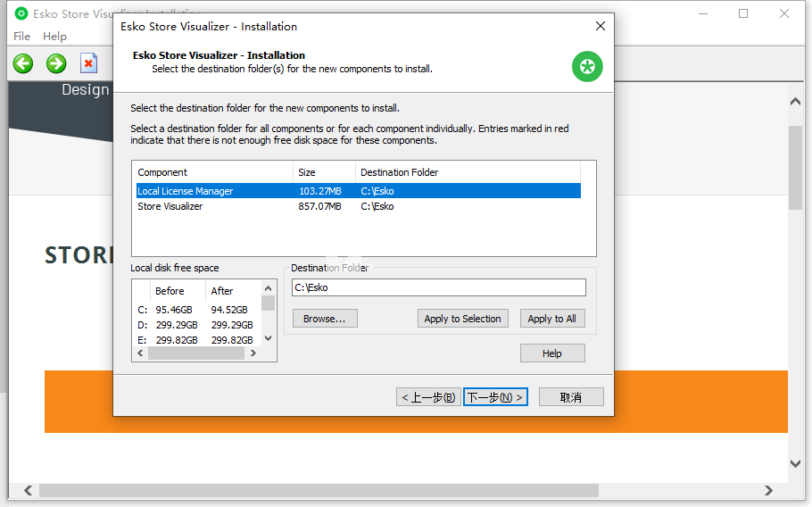Click the disk space list's down scroll arrow
Image resolution: width=812 pixels, height=507 pixels.
pos(269,338)
